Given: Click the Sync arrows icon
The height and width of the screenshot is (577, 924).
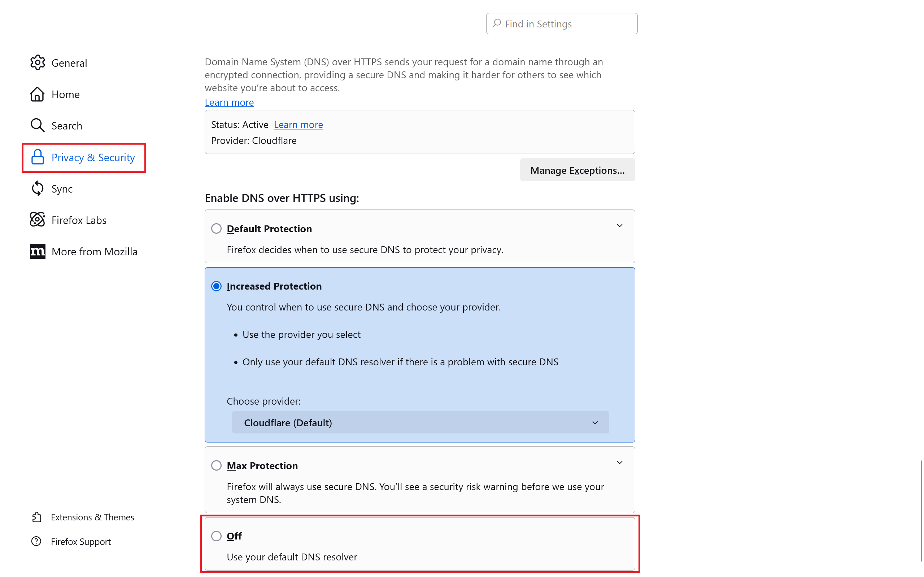Looking at the screenshot, I should pos(38,189).
